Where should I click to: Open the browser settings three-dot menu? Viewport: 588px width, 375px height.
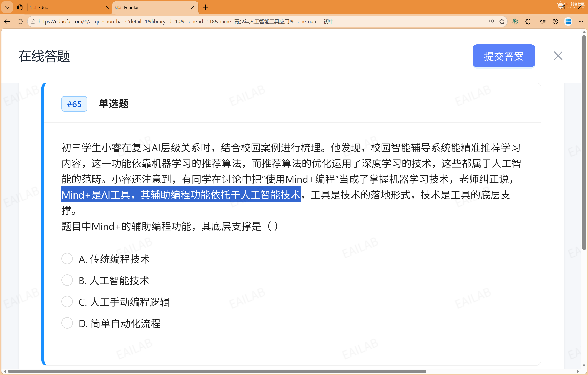click(581, 21)
